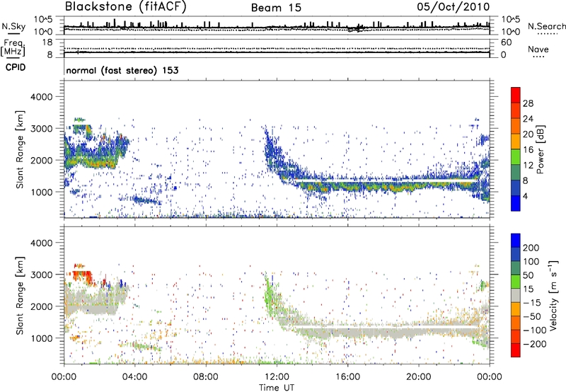Viewport: 566px width, 392px height.
Task: Click the light green velocity bar segment near 50
Action: (516, 282)
